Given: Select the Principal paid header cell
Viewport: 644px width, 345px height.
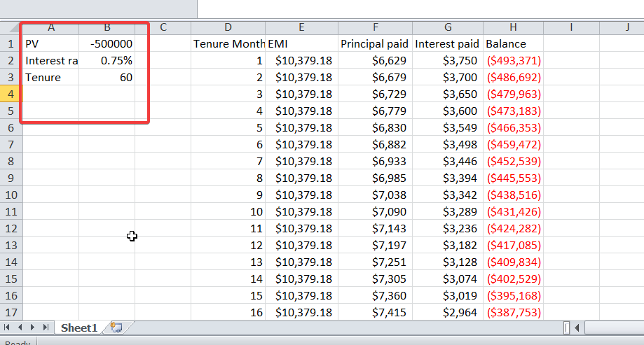Looking at the screenshot, I should pyautogui.click(x=376, y=43).
